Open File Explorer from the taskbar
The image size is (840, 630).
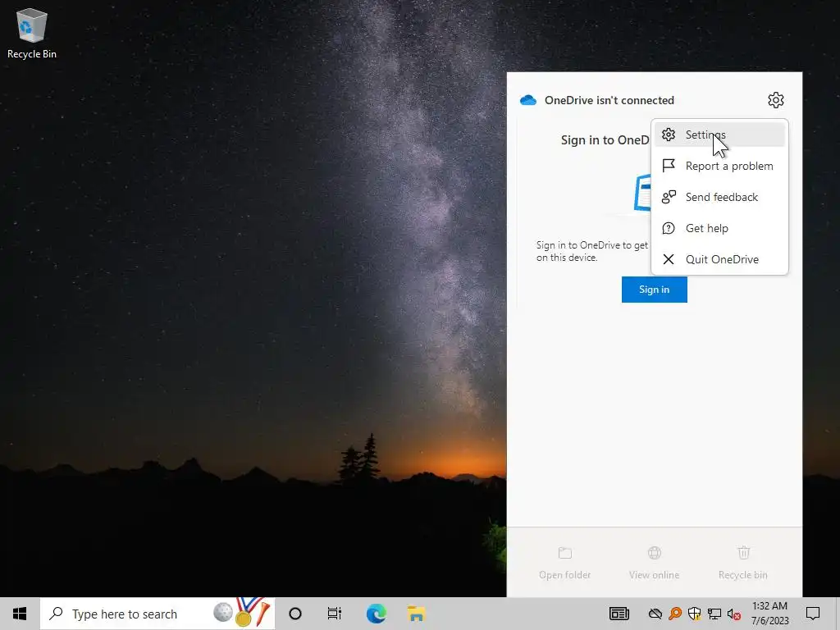pyautogui.click(x=416, y=614)
